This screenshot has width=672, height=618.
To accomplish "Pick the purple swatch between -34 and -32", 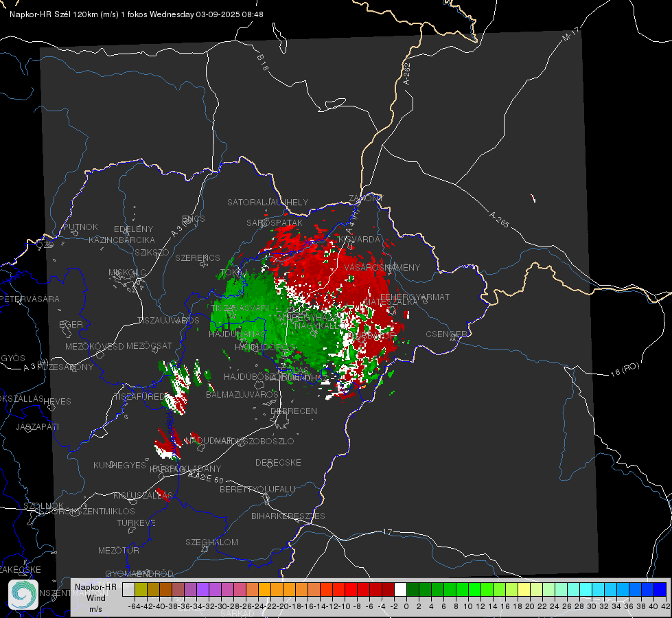I will [202, 590].
